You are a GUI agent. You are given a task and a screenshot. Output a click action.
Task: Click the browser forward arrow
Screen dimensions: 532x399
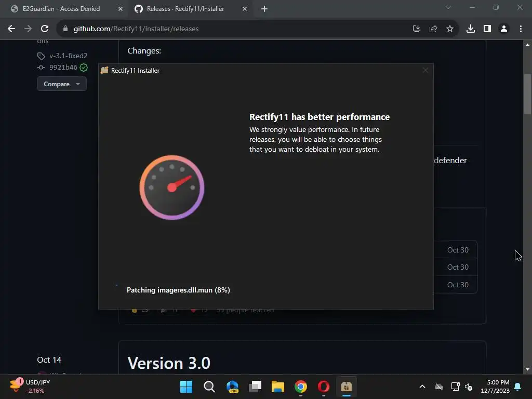coord(28,29)
